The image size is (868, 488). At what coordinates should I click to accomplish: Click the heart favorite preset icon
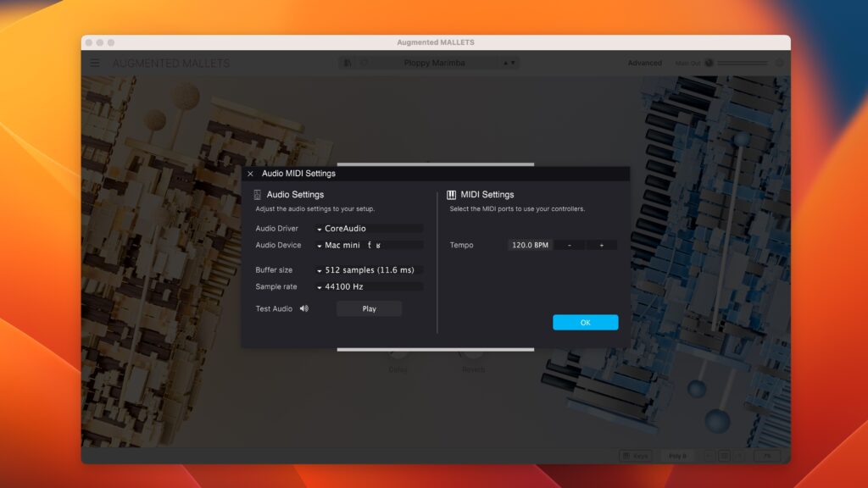click(364, 63)
